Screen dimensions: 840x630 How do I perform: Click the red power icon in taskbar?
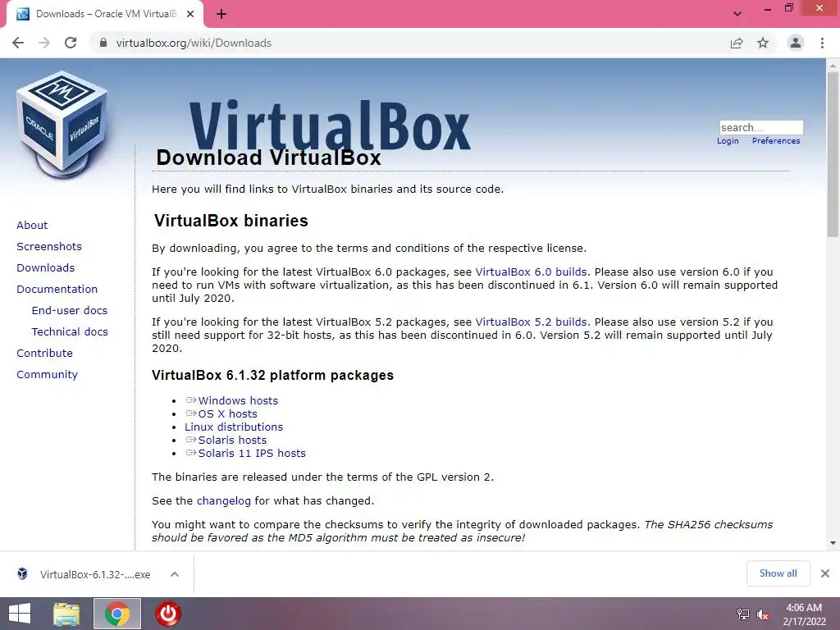[168, 614]
